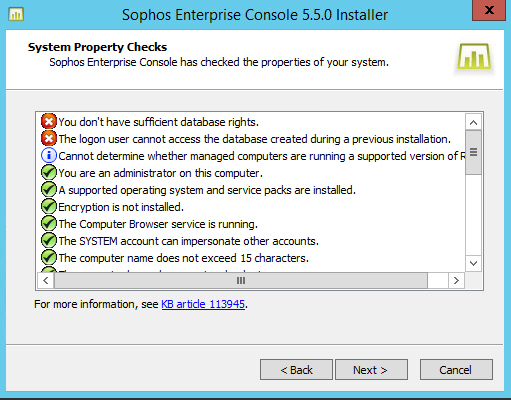Cancel the installer
Screen dimensions: 511x400
(x=456, y=370)
